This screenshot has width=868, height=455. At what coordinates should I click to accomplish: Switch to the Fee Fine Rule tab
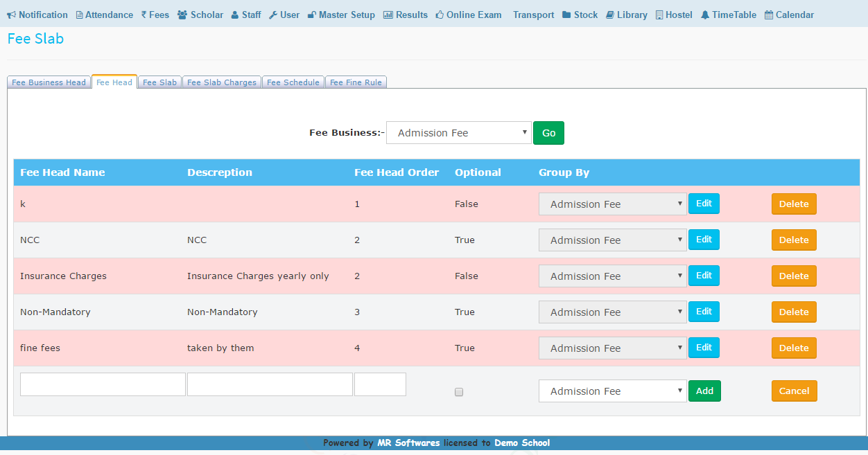(356, 82)
